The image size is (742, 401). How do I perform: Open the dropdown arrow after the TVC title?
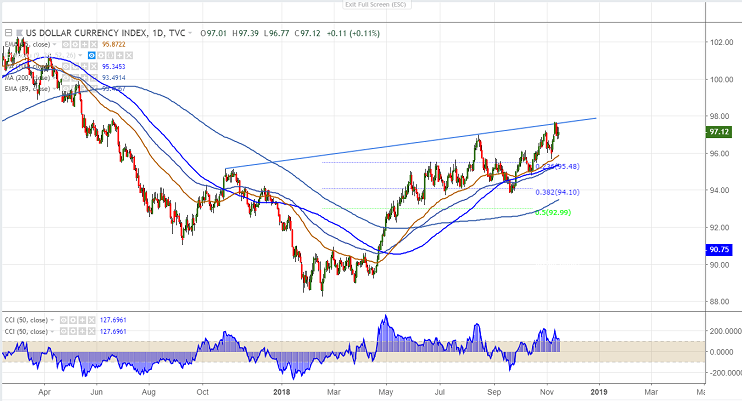point(190,33)
